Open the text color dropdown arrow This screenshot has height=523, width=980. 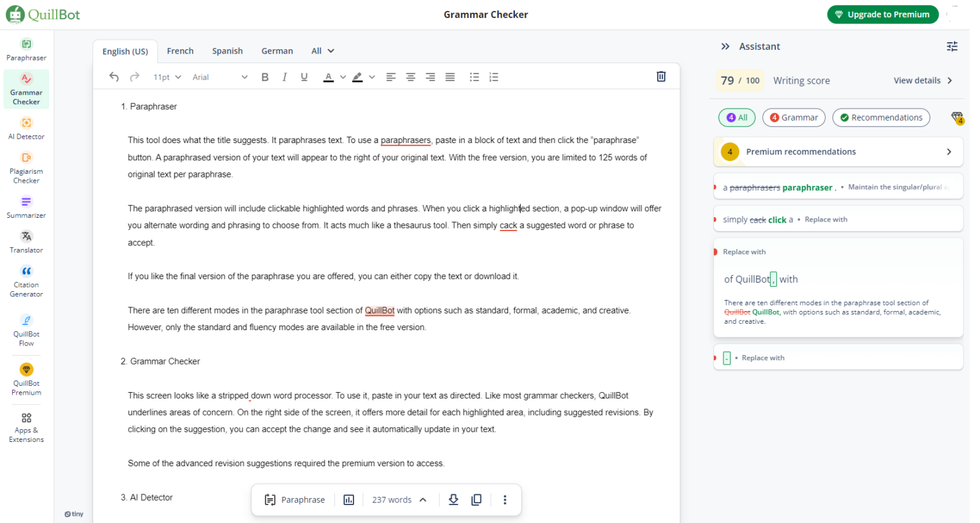pyautogui.click(x=343, y=77)
